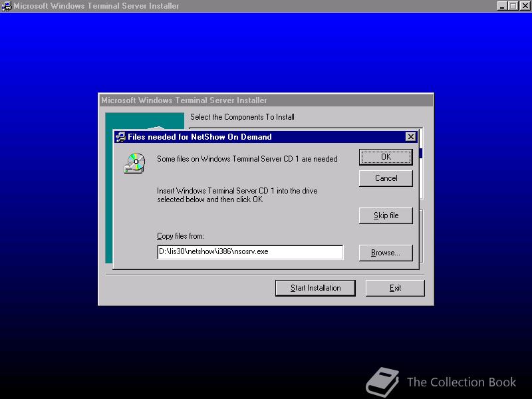Click 'Insert Windows Terminal Server CD 1' instruction text

pos(237,195)
